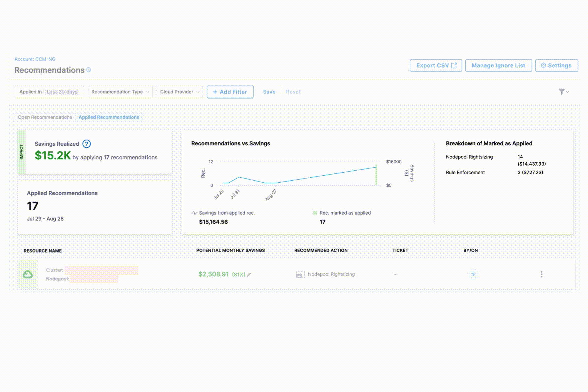Expand the Cloud Provider dropdown

point(180,92)
